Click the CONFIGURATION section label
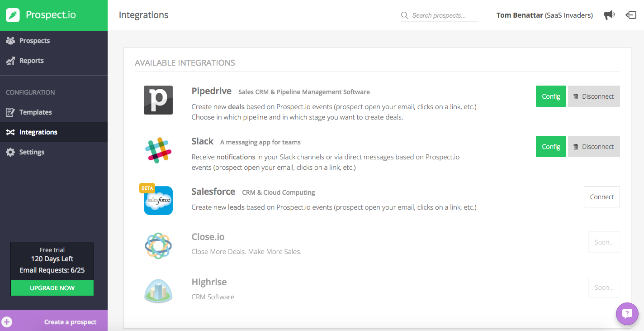This screenshot has width=644, height=331. [30, 92]
